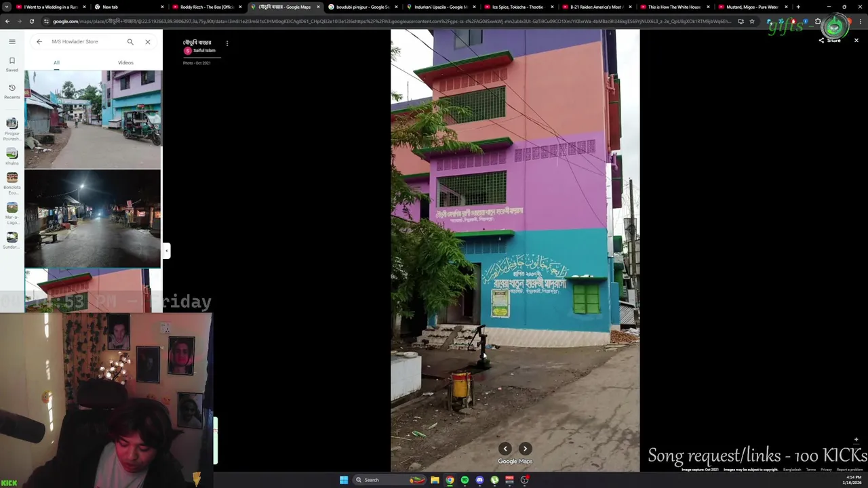The image size is (868, 488).
Task: Open the Khulna recent place
Action: pyautogui.click(x=12, y=157)
